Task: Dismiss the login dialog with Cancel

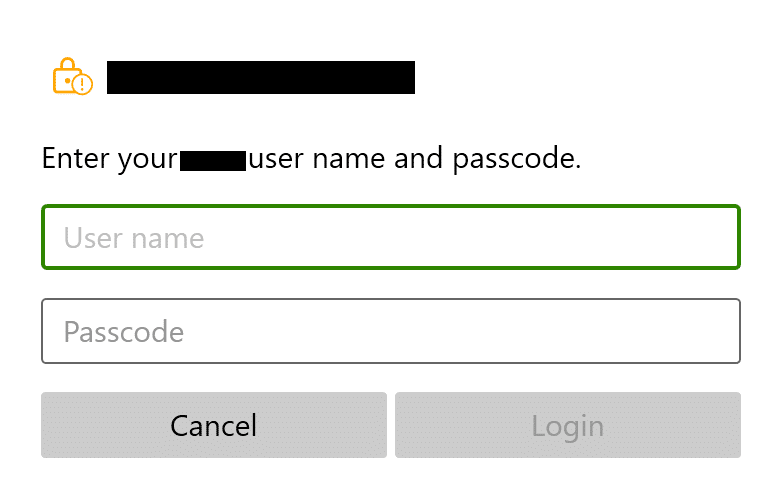Action: click(213, 425)
